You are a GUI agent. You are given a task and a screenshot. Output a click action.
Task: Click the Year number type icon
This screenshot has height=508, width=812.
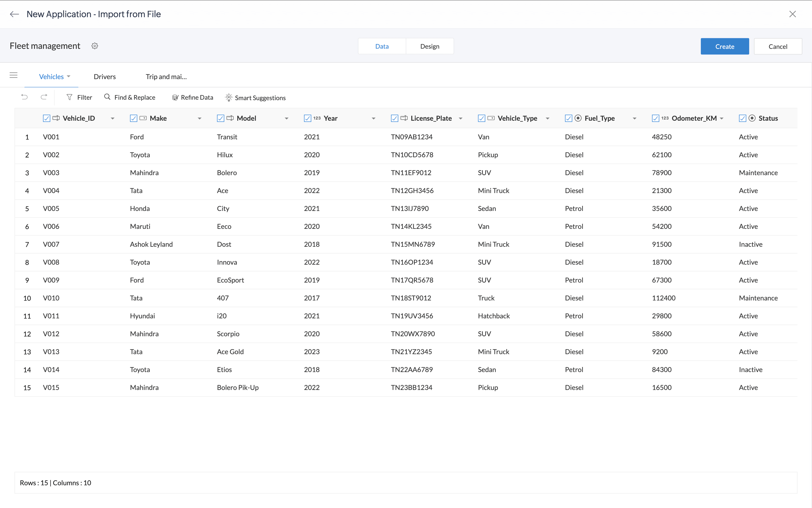[317, 118]
